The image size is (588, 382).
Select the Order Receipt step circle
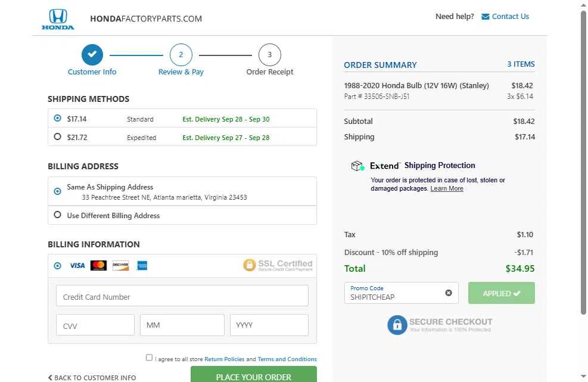coord(270,54)
